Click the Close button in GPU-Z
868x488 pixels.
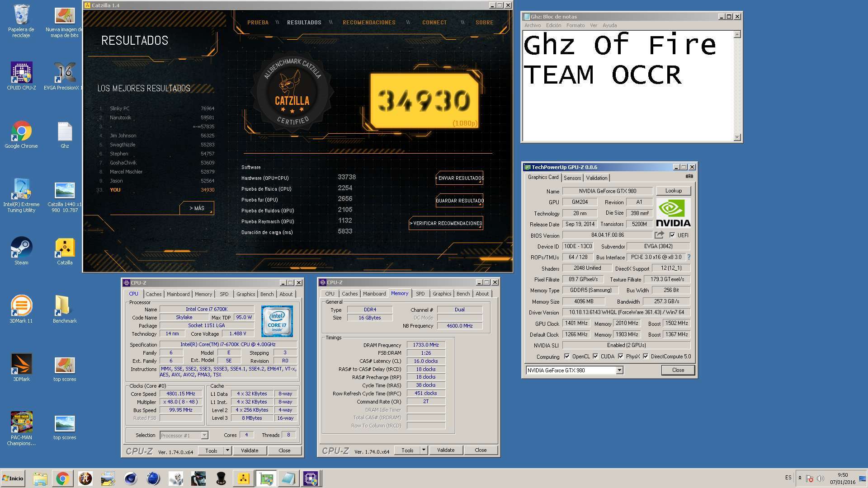point(678,370)
